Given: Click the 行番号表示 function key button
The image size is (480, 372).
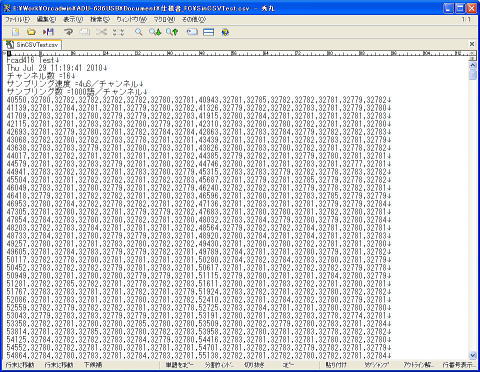Looking at the screenshot, I should point(459,365).
